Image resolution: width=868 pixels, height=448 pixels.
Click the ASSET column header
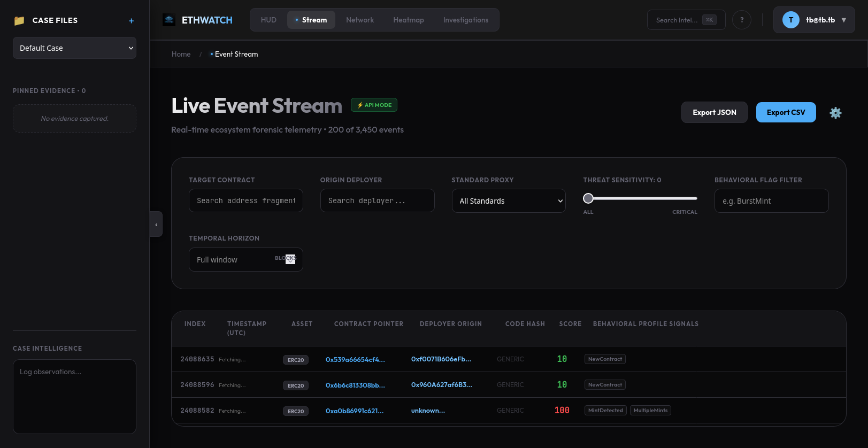coord(302,324)
